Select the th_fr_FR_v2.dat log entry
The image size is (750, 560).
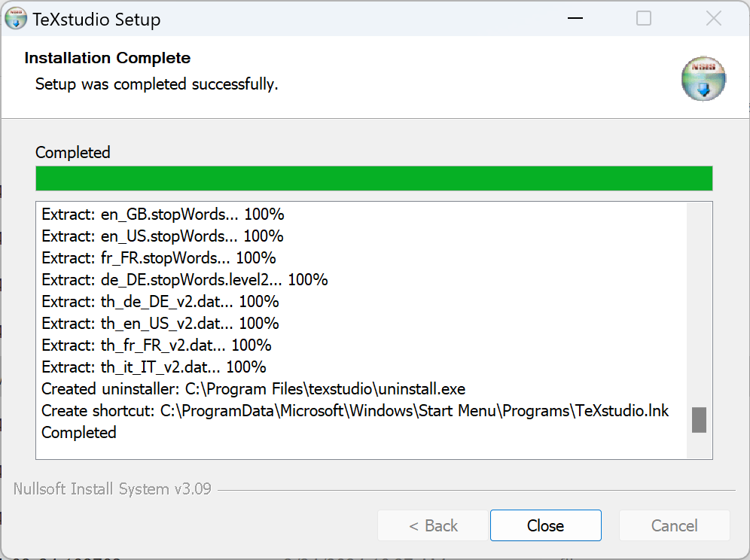pos(157,345)
